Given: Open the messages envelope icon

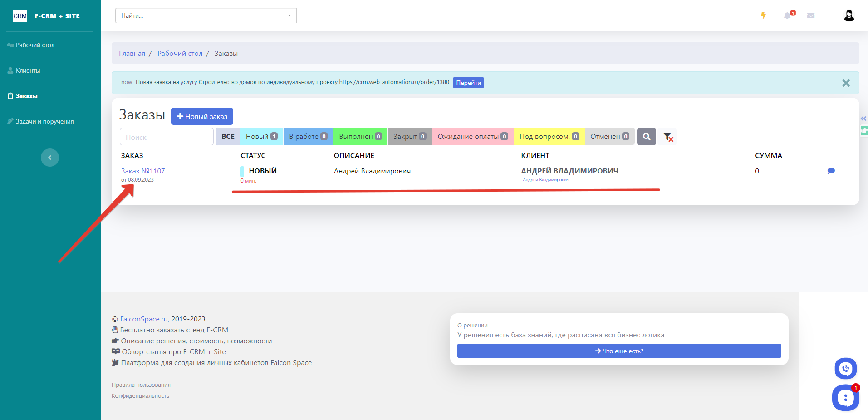Looking at the screenshot, I should pos(811,15).
